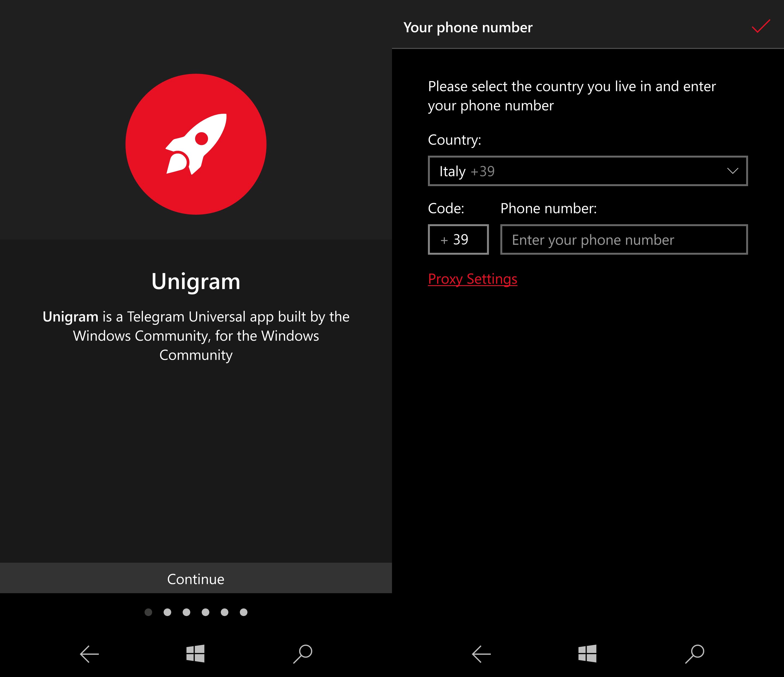Tap the Windows Start button on the left screen

(196, 654)
